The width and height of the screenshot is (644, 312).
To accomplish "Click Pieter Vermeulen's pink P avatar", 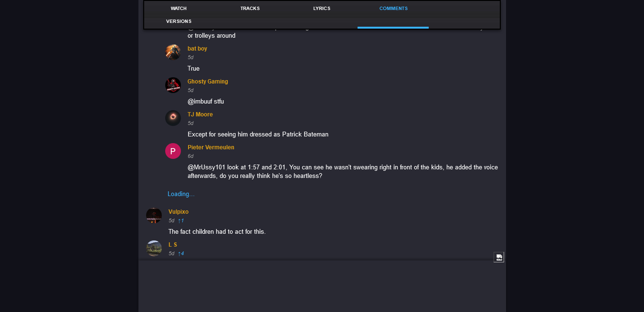I will [173, 151].
